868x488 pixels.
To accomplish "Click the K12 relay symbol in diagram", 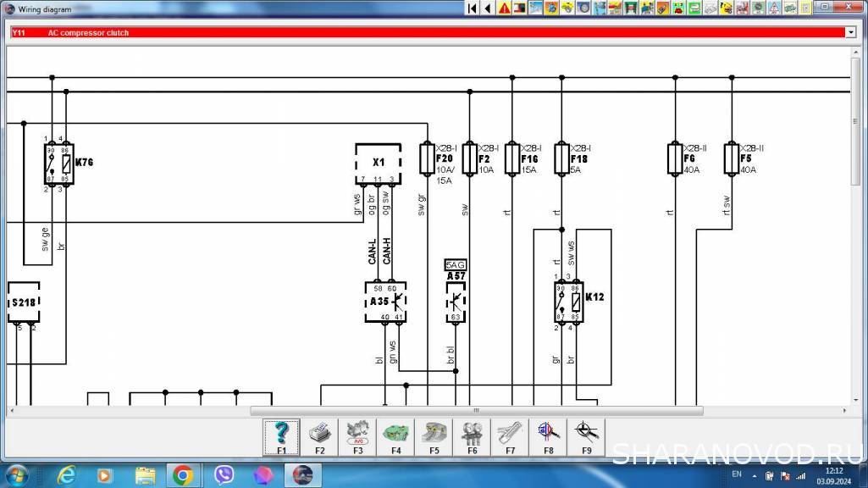I will click(566, 302).
